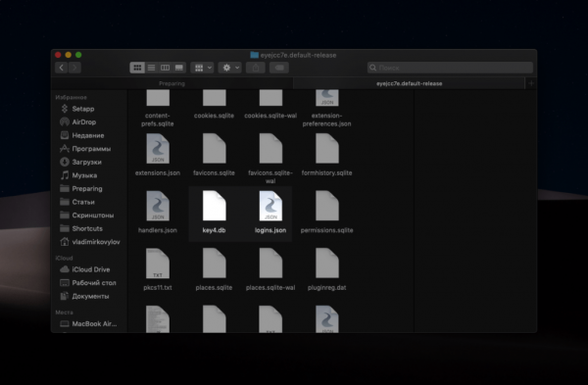This screenshot has width=588, height=385.
Task: Switch to gallery view mode
Action: [179, 68]
